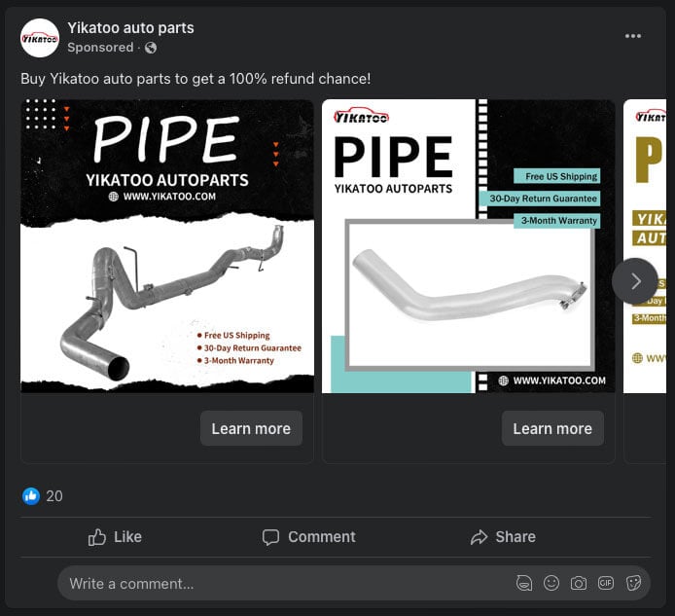The width and height of the screenshot is (675, 616).
Task: Click the Write a comment field
Action: pyautogui.click(x=282, y=584)
